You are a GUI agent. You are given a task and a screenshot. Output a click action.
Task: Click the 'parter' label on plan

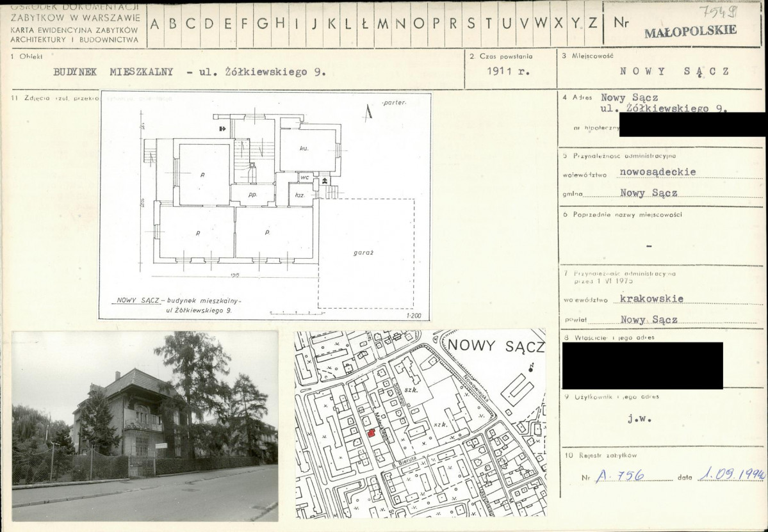click(x=395, y=103)
